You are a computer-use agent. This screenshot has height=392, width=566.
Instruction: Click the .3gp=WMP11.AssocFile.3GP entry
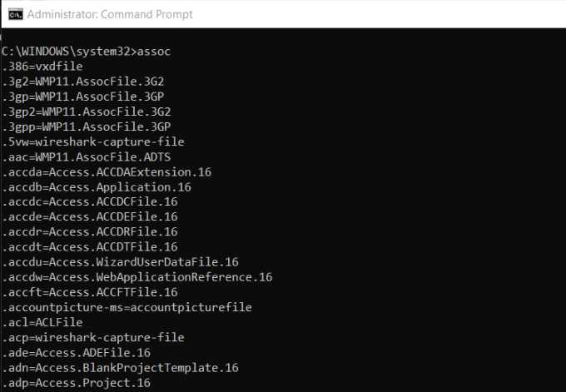click(x=86, y=96)
